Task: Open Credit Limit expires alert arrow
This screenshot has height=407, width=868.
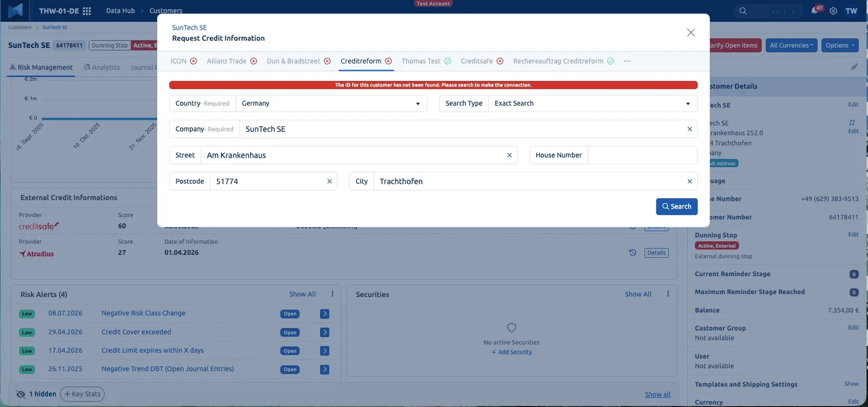Action: click(324, 351)
